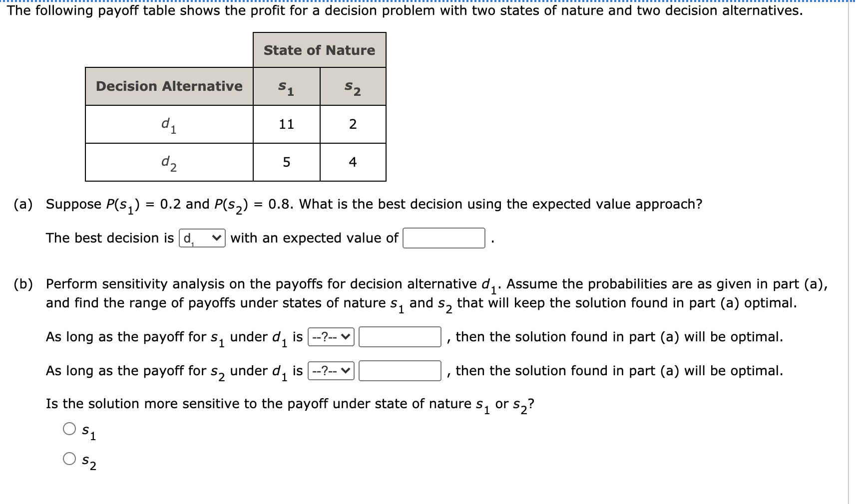Open the best decision dropdown in part (a)
The image size is (857, 504).
pyautogui.click(x=201, y=238)
